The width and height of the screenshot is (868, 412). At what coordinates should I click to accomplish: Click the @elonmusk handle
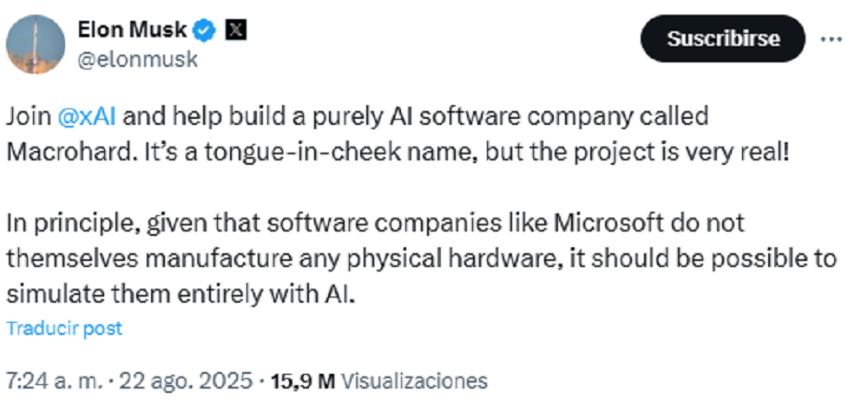[x=137, y=59]
